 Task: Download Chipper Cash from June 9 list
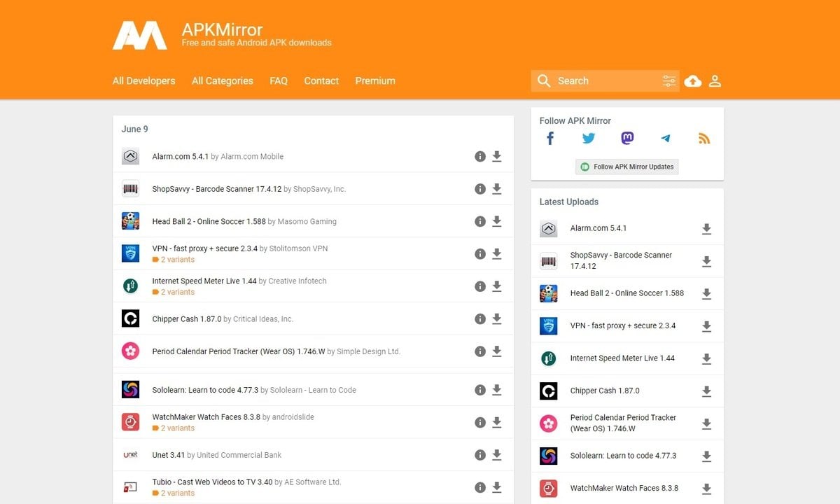[x=497, y=319]
